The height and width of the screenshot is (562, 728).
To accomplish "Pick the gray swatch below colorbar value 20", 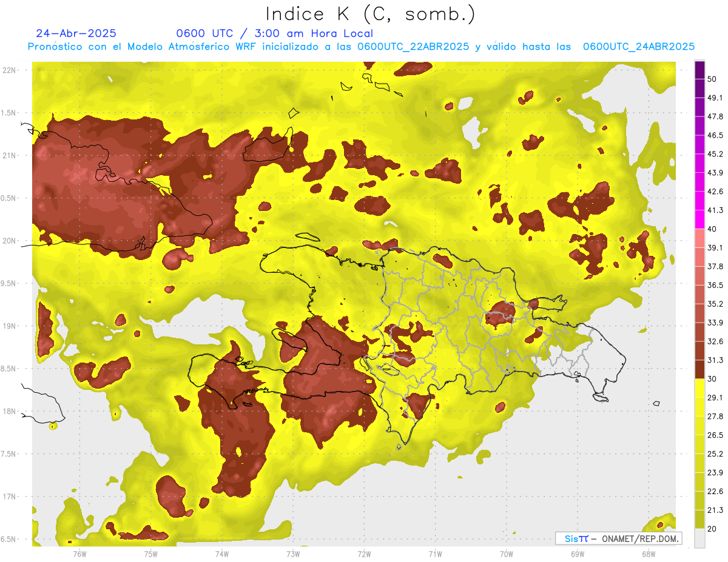I will 700,538.
